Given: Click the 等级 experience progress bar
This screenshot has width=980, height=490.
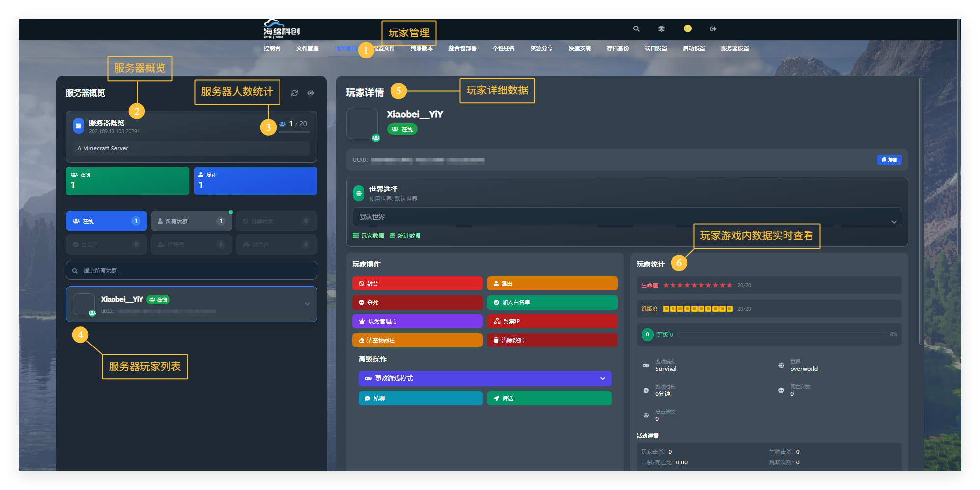Looking at the screenshot, I should (x=781, y=335).
